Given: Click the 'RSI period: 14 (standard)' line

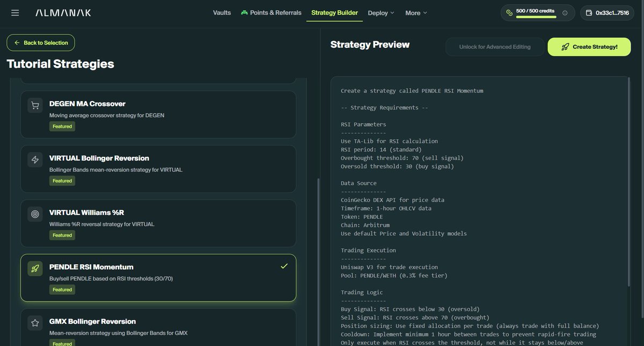Looking at the screenshot, I should pos(381,149).
